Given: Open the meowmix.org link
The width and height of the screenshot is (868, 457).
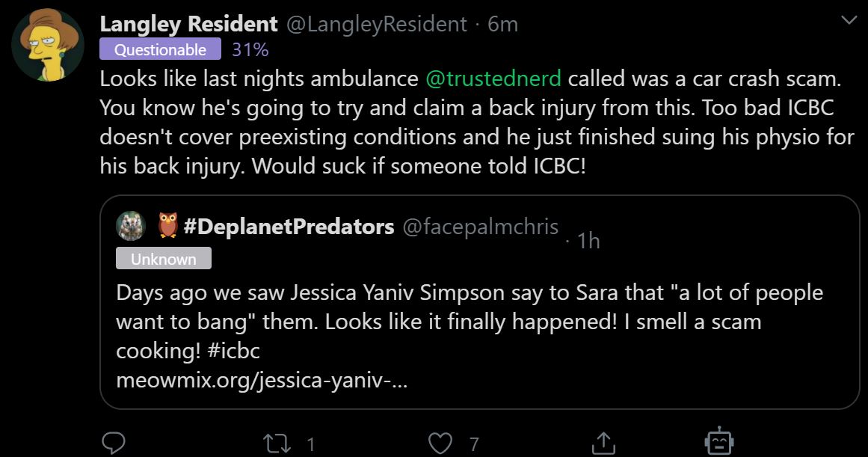Looking at the screenshot, I should coord(261,380).
